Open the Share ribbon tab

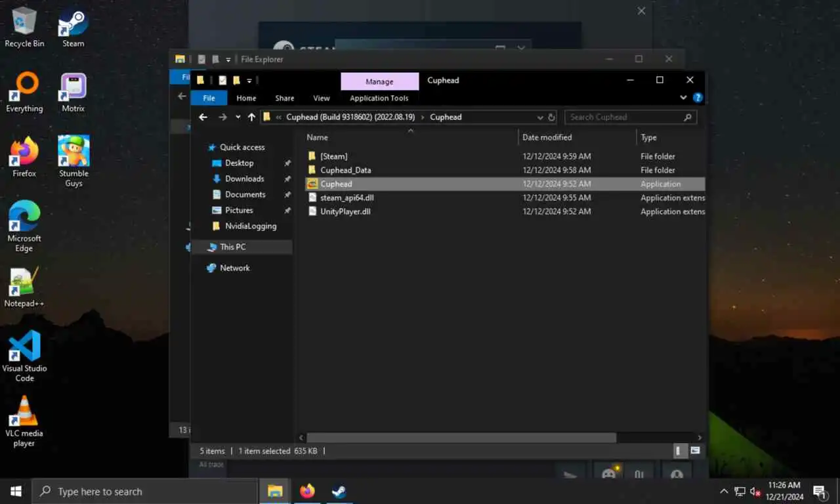[x=285, y=98]
